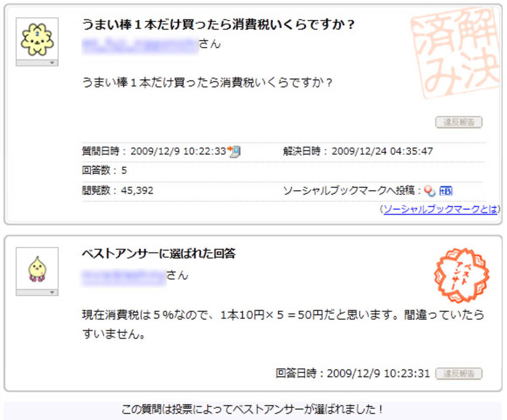Click the question body text about 消費税
The image size is (507, 420).
tap(207, 82)
